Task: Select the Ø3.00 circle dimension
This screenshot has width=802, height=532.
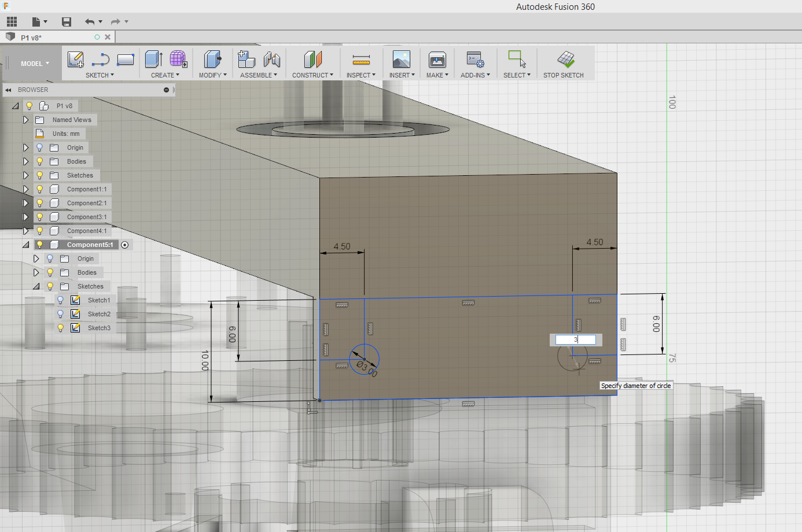Action: [367, 368]
